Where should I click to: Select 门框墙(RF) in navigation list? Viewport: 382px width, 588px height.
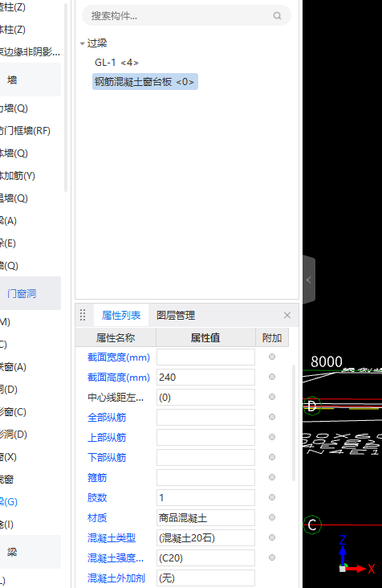[x=25, y=130]
